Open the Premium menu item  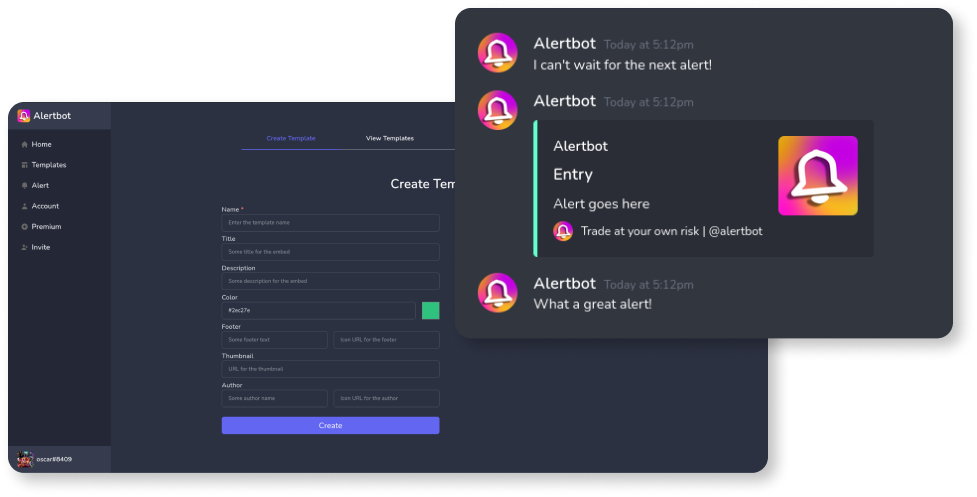[46, 227]
